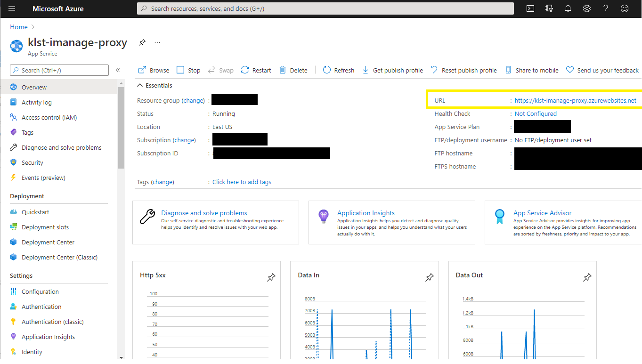The image size is (642, 364).
Task: Restart the app service
Action: coord(256,70)
